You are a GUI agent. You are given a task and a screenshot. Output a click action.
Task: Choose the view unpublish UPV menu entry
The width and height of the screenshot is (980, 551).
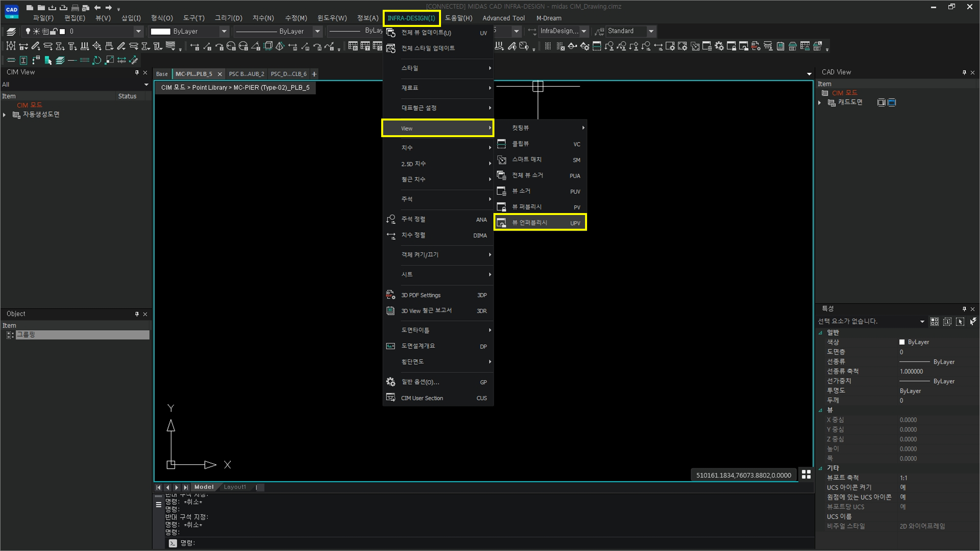point(540,222)
